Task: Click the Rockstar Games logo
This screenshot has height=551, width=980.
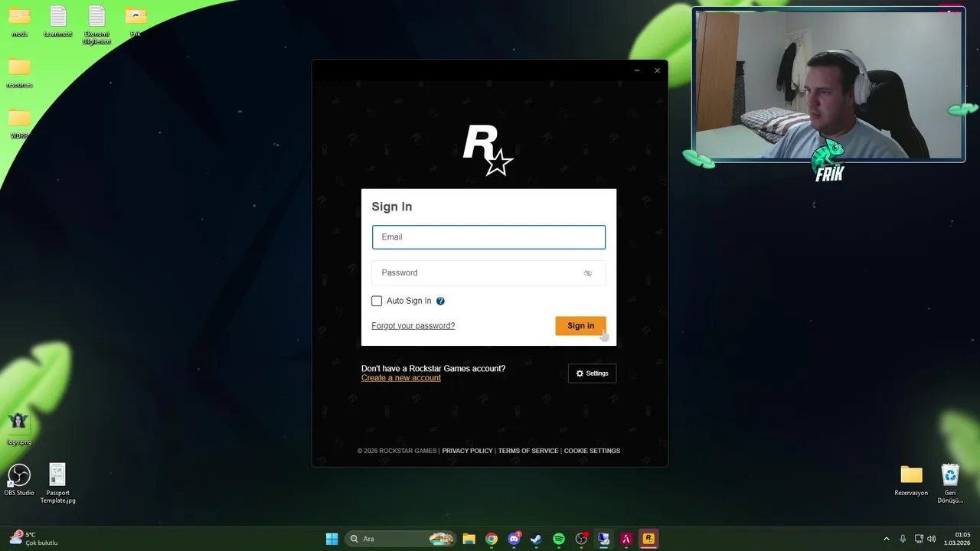Action: coord(488,150)
